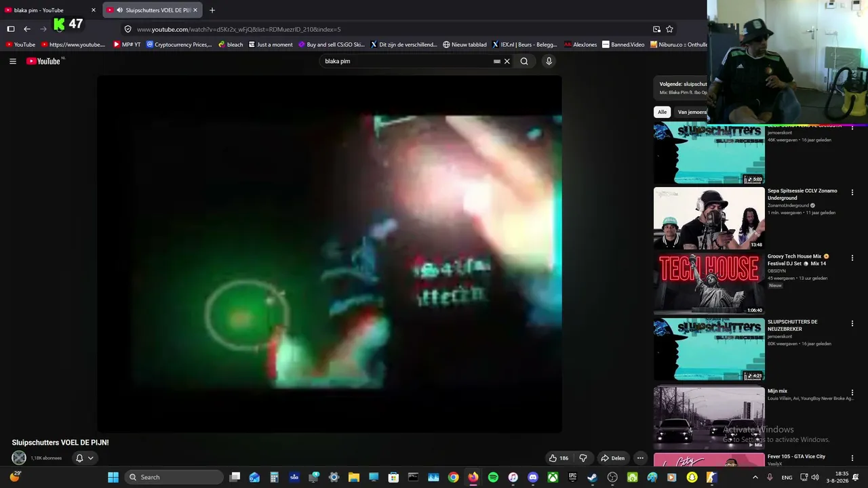The width and height of the screenshot is (868, 488).
Task: Open the volume control in system tray
Action: tap(815, 477)
